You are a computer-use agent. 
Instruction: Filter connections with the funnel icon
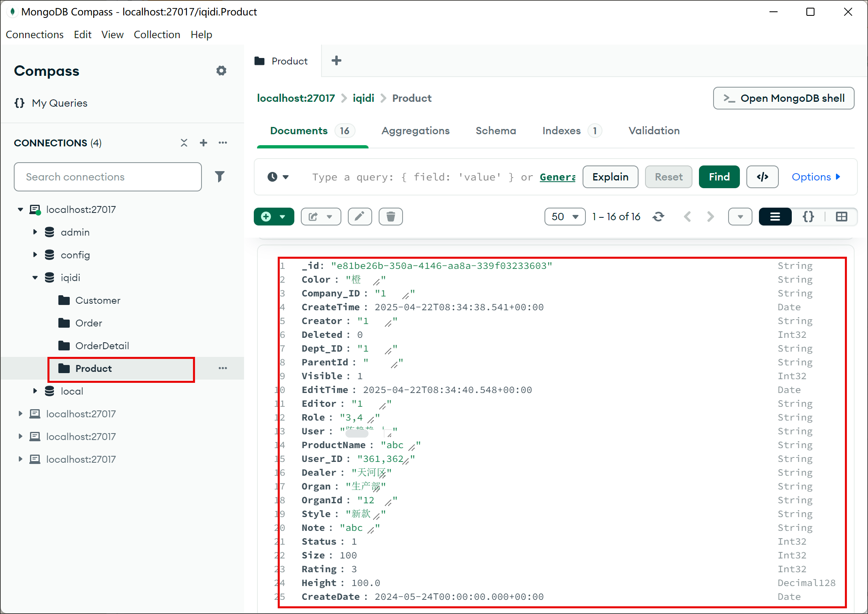(x=219, y=177)
